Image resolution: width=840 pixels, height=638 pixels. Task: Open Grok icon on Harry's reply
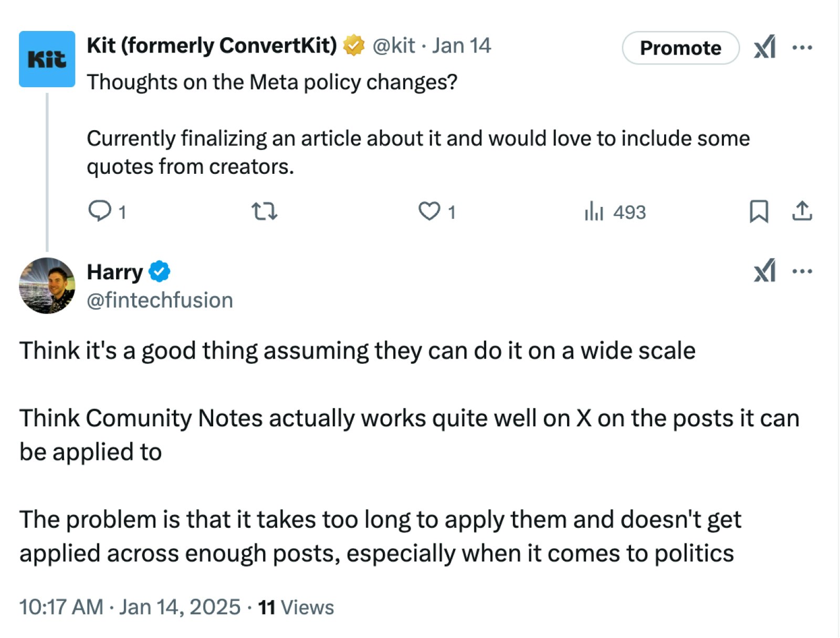tap(765, 271)
